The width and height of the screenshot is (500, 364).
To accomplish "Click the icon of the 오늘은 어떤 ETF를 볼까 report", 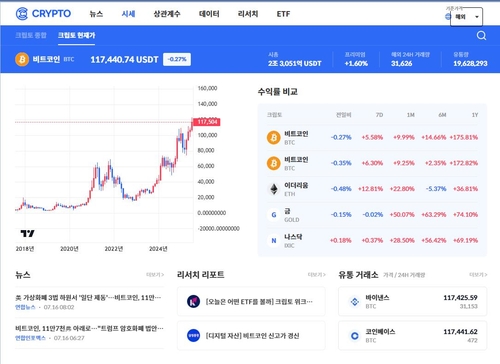I will tap(193, 301).
